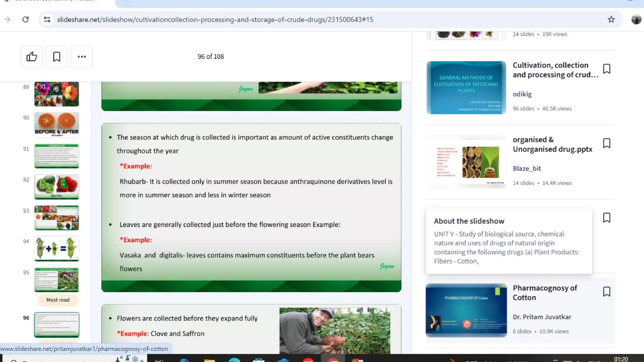Open 'Pharmacognosy of Cotton' title link

545,293
